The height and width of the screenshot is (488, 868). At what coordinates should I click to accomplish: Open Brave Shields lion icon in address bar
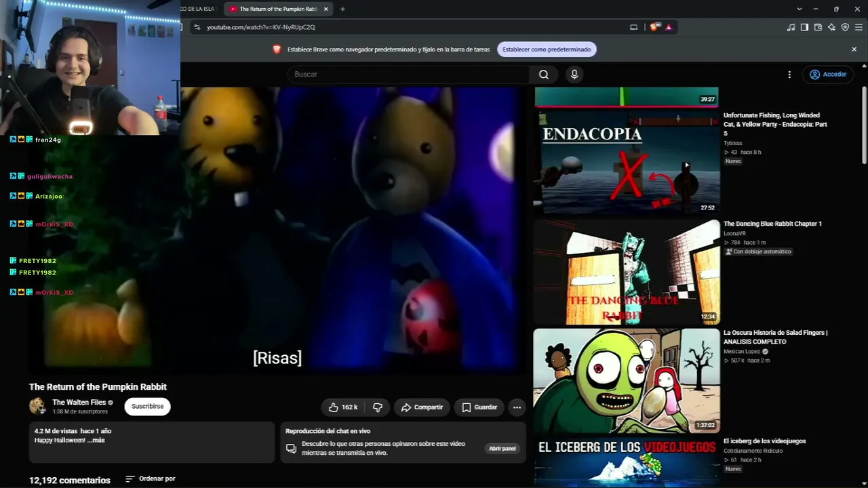click(x=654, y=27)
